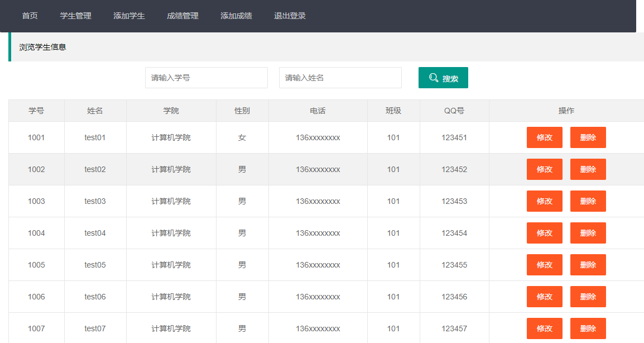This screenshot has width=644, height=343.
Task: Delete student 1003 using 删除
Action: [x=588, y=201]
